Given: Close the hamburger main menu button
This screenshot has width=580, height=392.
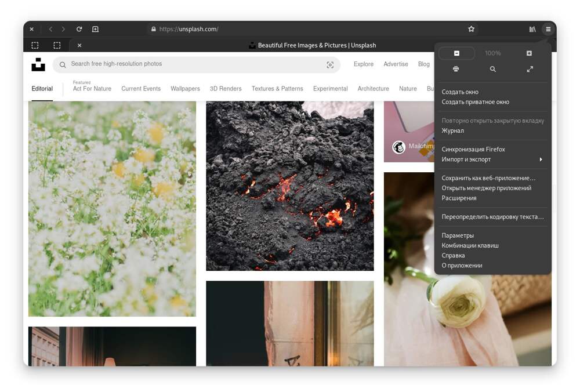Looking at the screenshot, I should 548,29.
